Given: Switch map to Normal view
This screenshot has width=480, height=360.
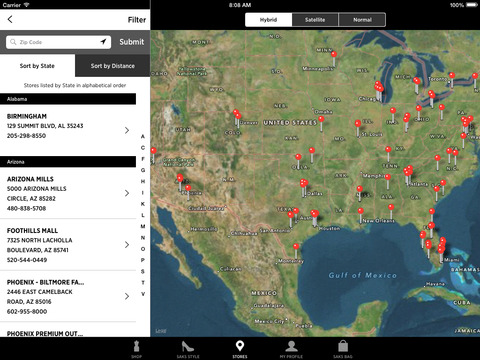Looking at the screenshot, I should (362, 20).
